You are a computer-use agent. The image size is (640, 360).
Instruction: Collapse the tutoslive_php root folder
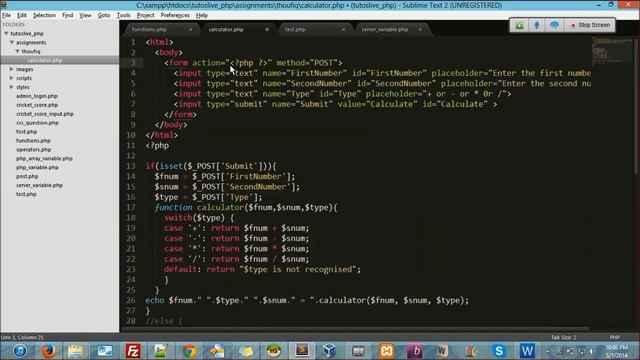tap(6, 33)
